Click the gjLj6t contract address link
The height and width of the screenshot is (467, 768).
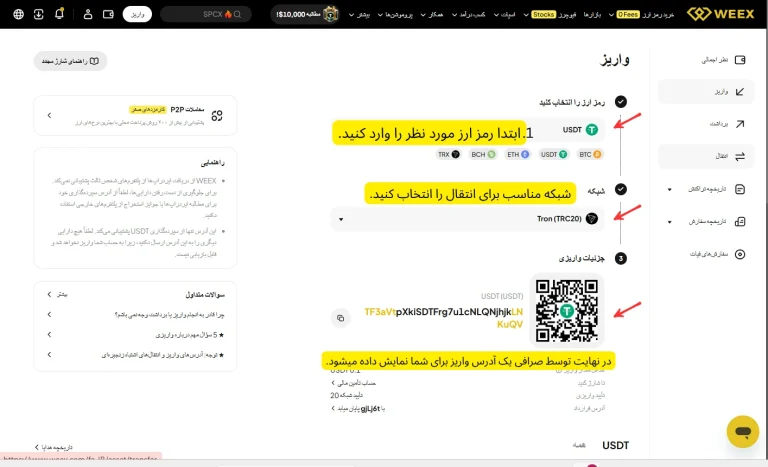point(359,408)
